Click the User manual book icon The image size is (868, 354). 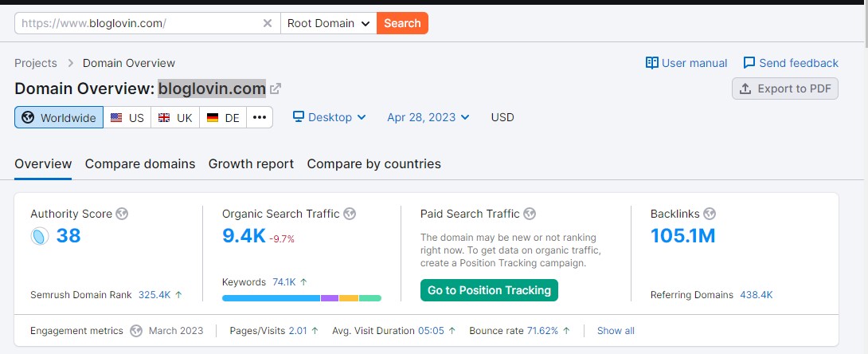[651, 63]
